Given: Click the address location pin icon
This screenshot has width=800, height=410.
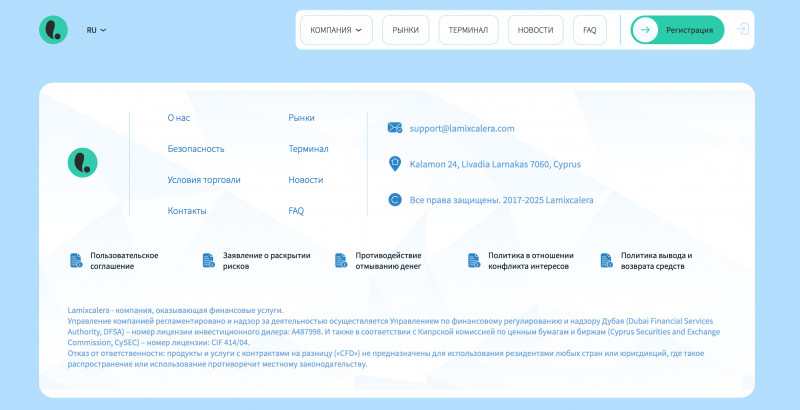Looking at the screenshot, I should pos(394,164).
